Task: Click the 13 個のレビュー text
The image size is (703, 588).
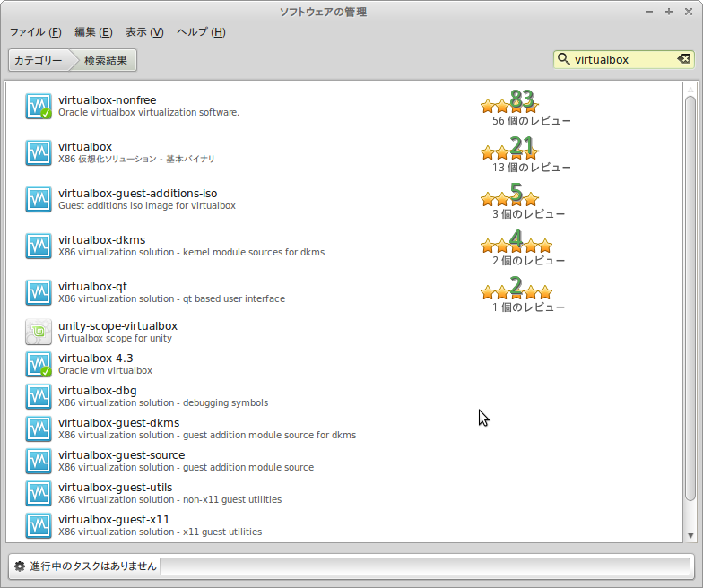Action: (531, 168)
